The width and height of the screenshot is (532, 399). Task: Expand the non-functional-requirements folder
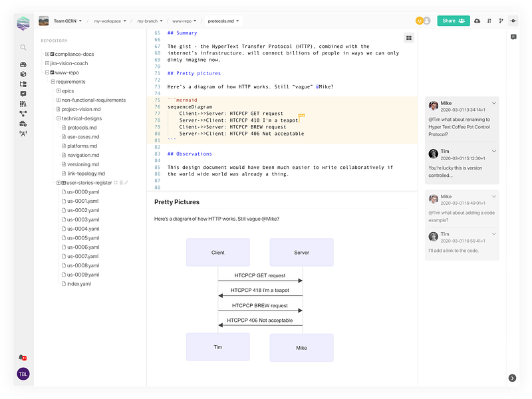click(59, 100)
